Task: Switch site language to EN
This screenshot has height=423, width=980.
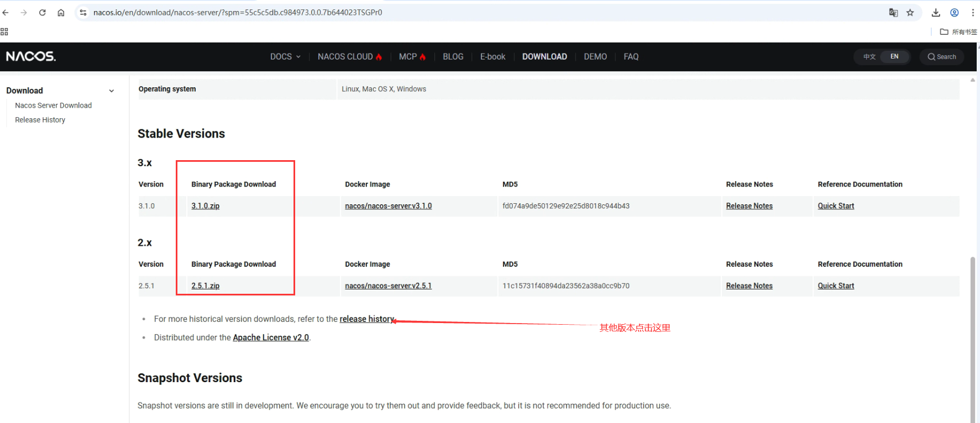Action: tap(894, 57)
